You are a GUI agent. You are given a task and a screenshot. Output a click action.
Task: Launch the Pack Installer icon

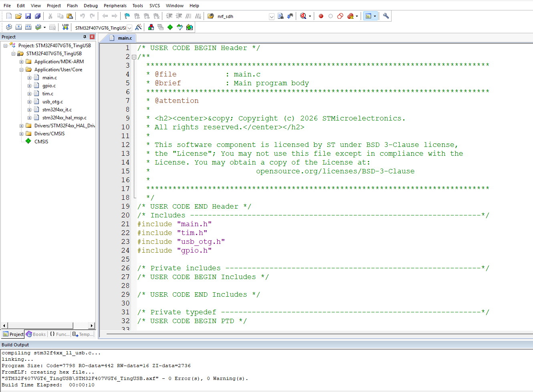point(190,27)
